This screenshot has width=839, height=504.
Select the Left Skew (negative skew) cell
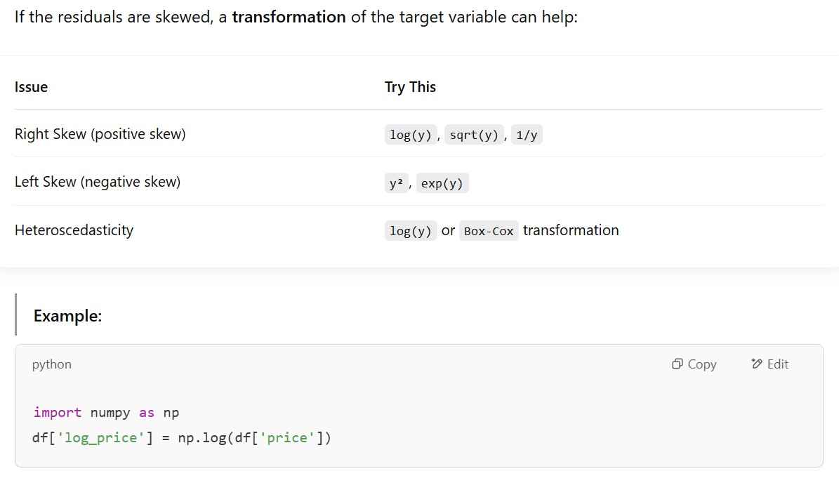98,182
